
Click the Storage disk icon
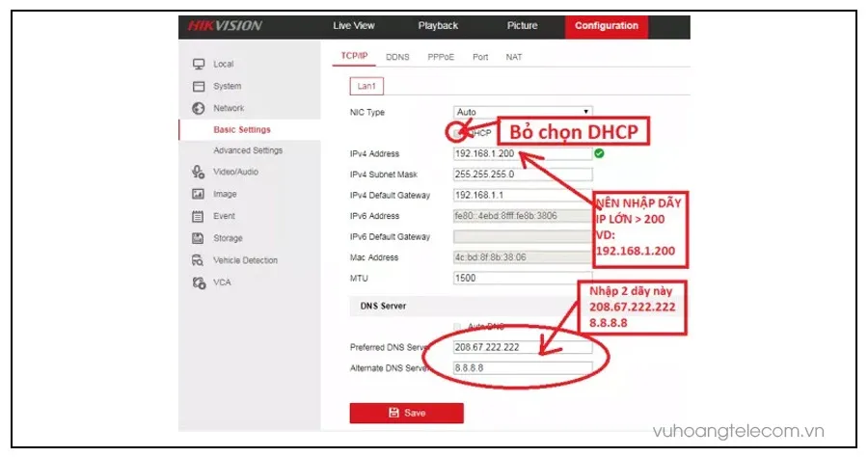coord(198,238)
